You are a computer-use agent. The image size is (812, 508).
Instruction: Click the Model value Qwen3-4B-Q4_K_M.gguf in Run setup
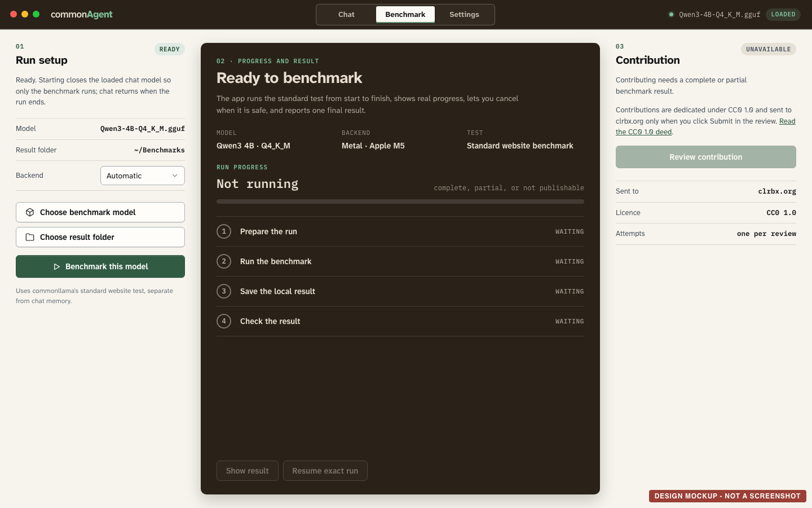tap(143, 129)
